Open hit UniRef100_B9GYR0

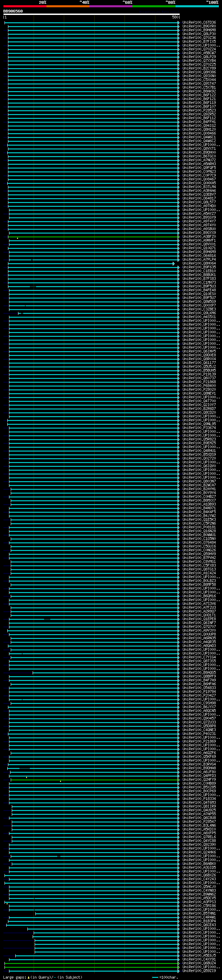[x=199, y=26]
